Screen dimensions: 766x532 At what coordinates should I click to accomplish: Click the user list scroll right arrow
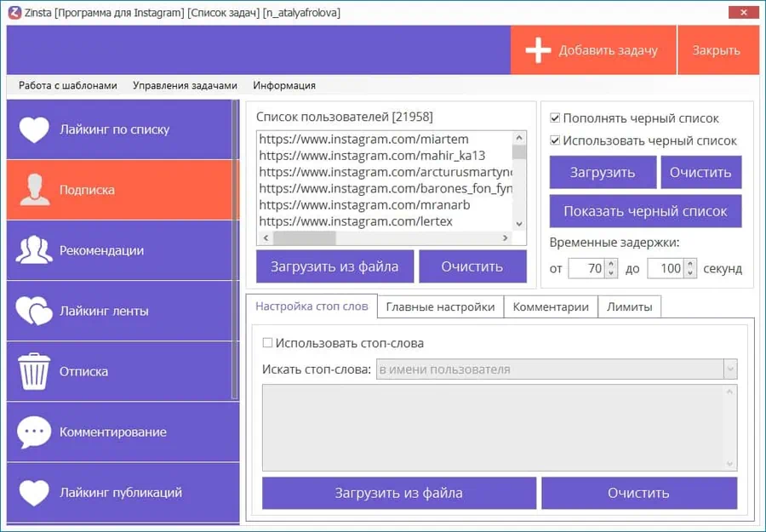[505, 237]
